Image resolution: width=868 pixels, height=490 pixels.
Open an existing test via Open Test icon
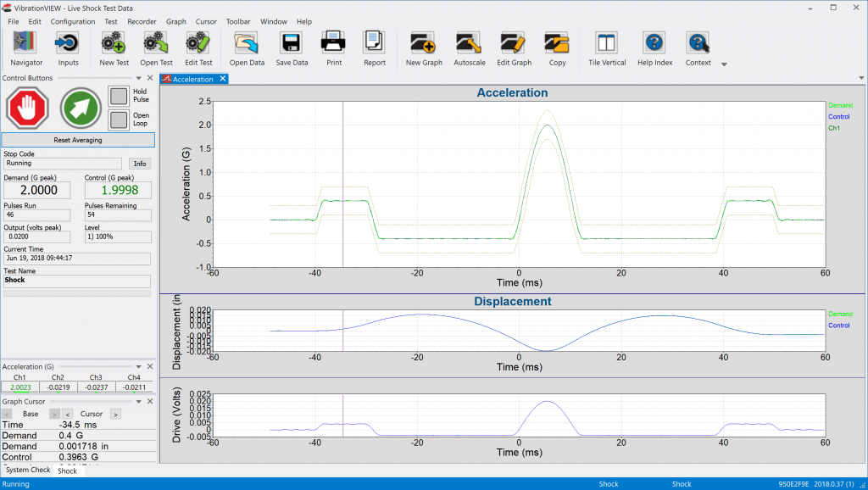pos(154,42)
